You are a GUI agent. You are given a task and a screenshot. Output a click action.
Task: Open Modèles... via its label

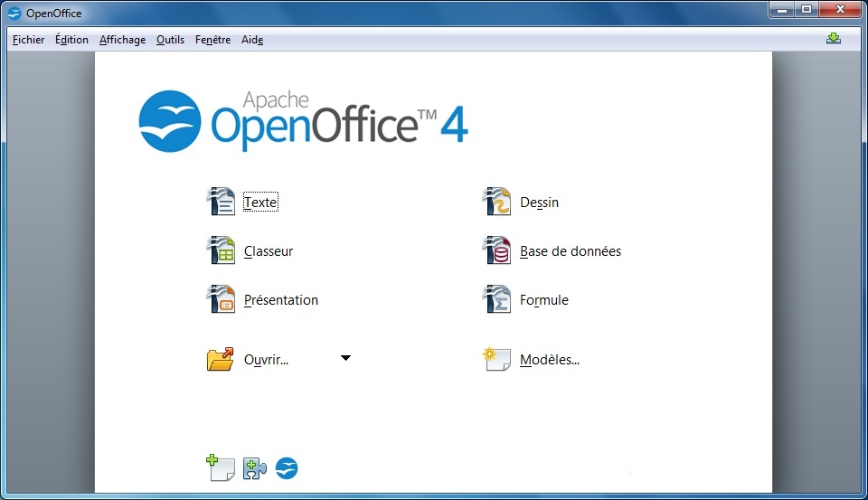click(549, 360)
